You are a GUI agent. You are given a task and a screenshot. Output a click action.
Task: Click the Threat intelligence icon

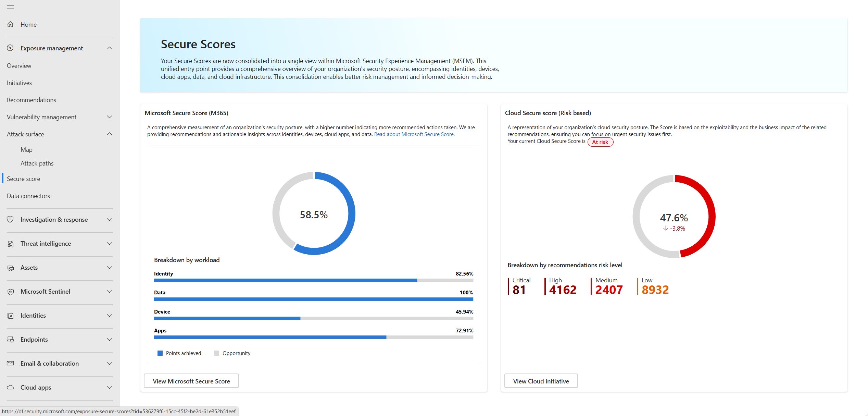pos(11,244)
